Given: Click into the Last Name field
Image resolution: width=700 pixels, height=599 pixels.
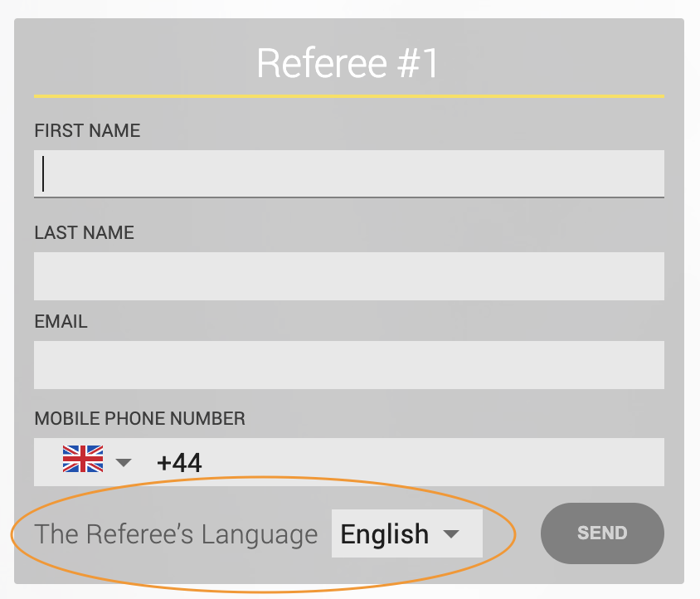Looking at the screenshot, I should (349, 276).
